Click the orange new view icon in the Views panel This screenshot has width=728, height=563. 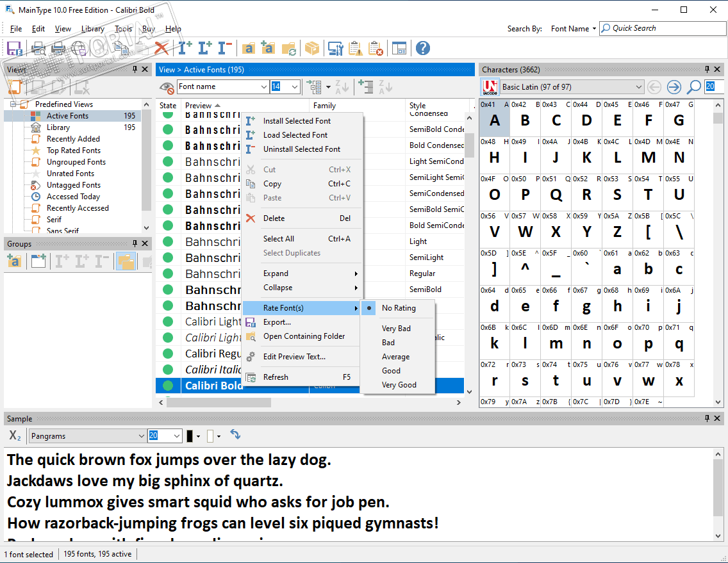point(15,87)
